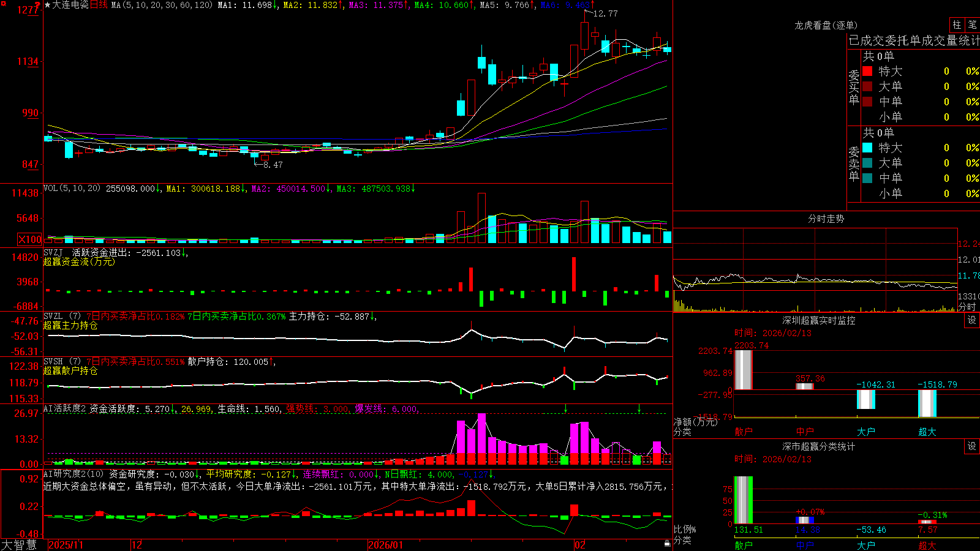Screen dimensions: 980x551
Task: Select the teal 大单 sell order swatch
Action: (867, 163)
